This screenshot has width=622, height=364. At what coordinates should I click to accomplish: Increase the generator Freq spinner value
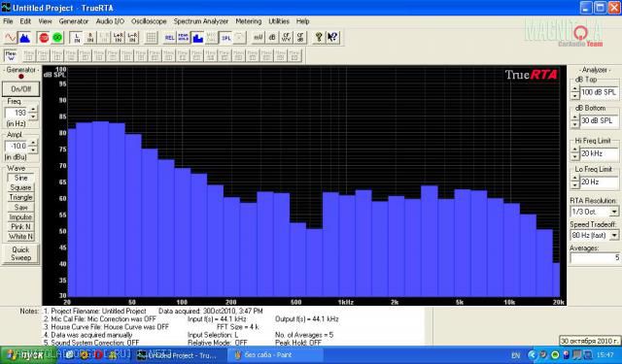click(x=33, y=110)
